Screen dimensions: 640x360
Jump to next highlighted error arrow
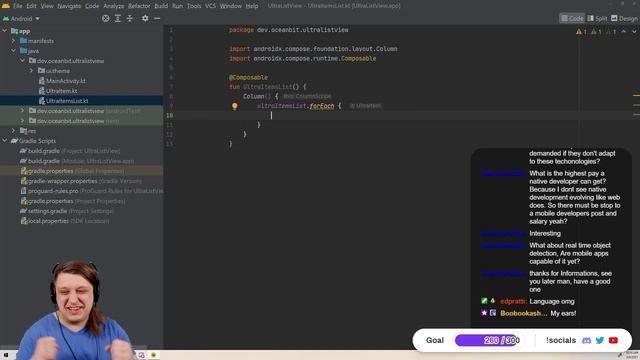pos(634,31)
